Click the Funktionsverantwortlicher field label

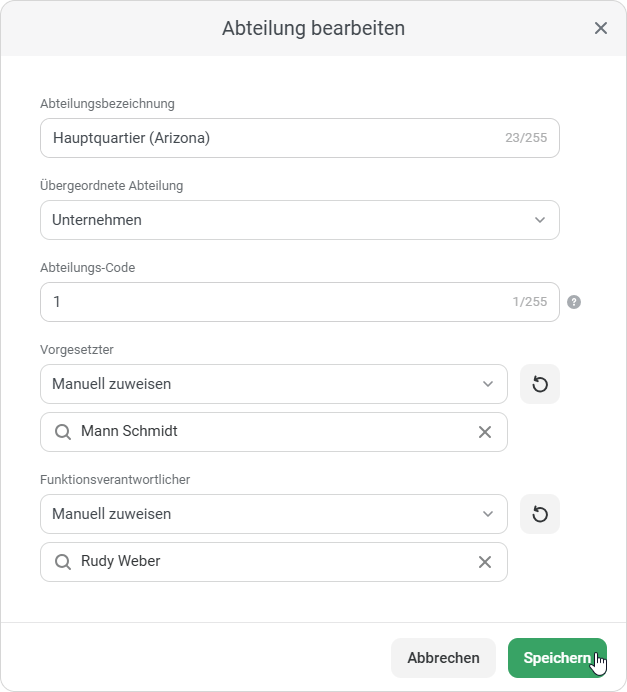(115, 480)
